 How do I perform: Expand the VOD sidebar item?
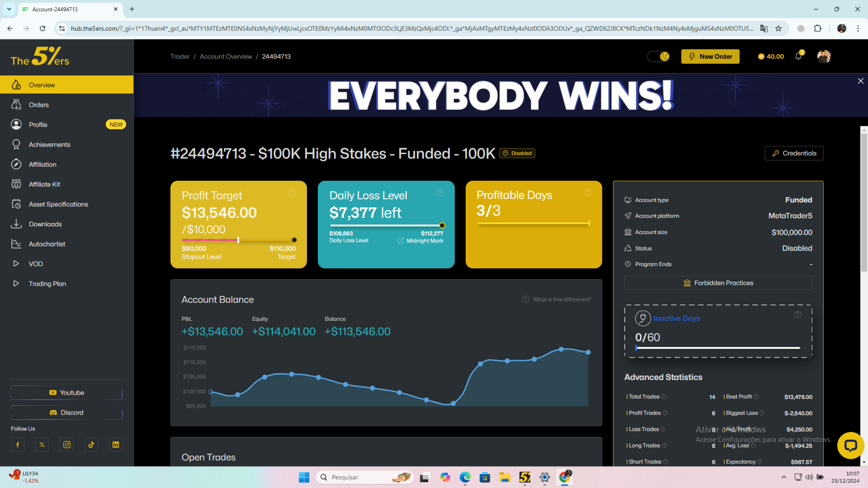click(x=36, y=264)
